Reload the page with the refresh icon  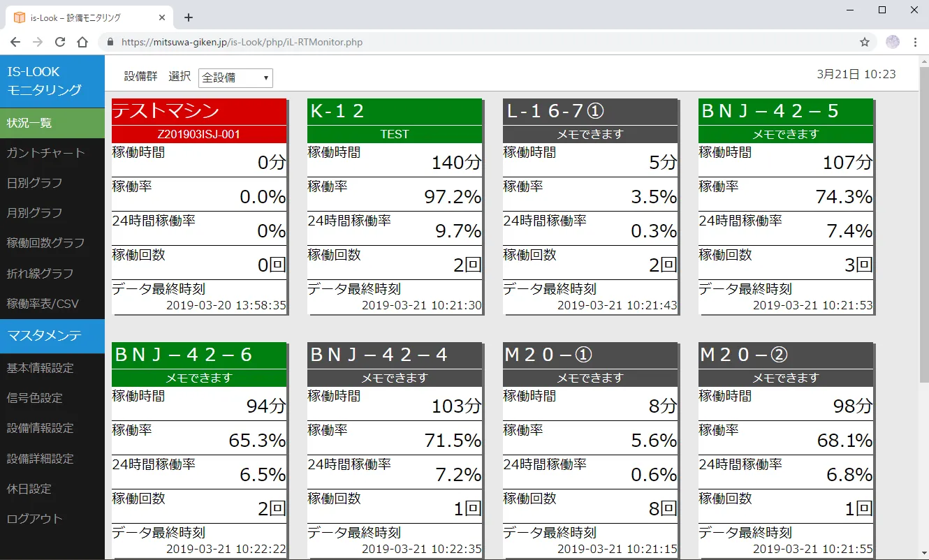60,42
